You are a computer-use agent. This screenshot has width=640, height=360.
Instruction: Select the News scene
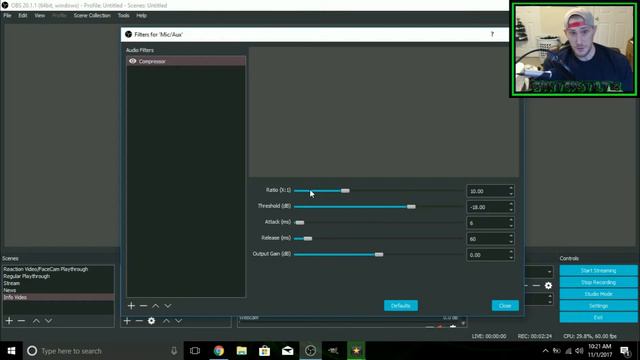tap(58, 290)
